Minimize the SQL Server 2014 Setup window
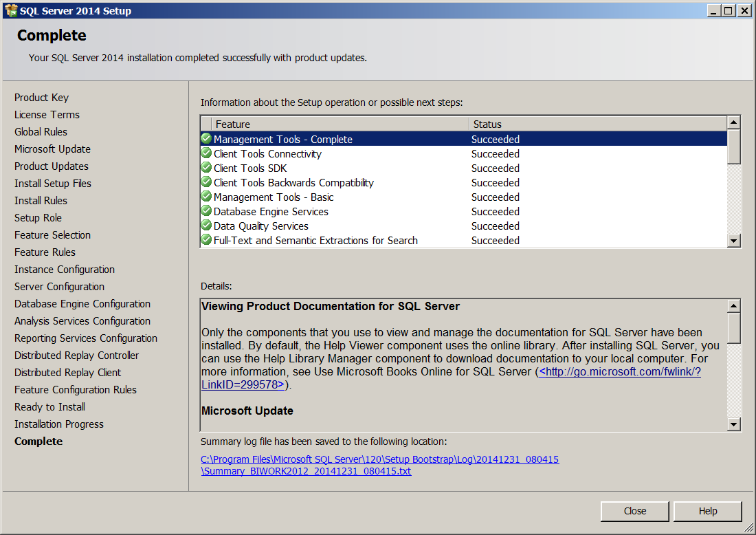Viewport: 756px width, 535px height. tap(714, 10)
